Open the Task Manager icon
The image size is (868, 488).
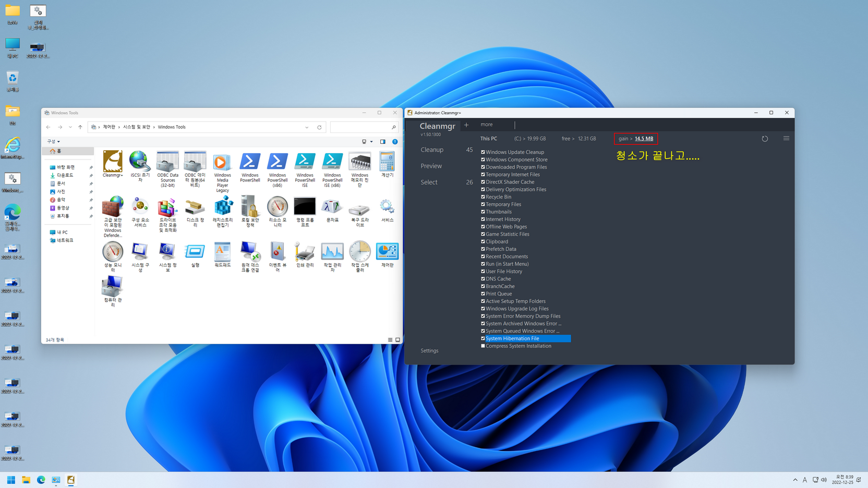(332, 257)
